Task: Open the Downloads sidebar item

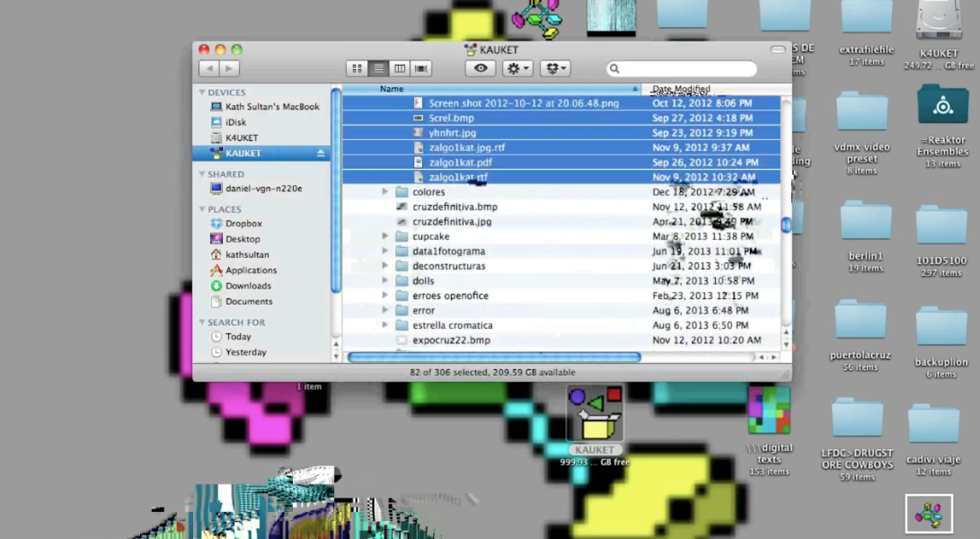Action: pyautogui.click(x=248, y=286)
